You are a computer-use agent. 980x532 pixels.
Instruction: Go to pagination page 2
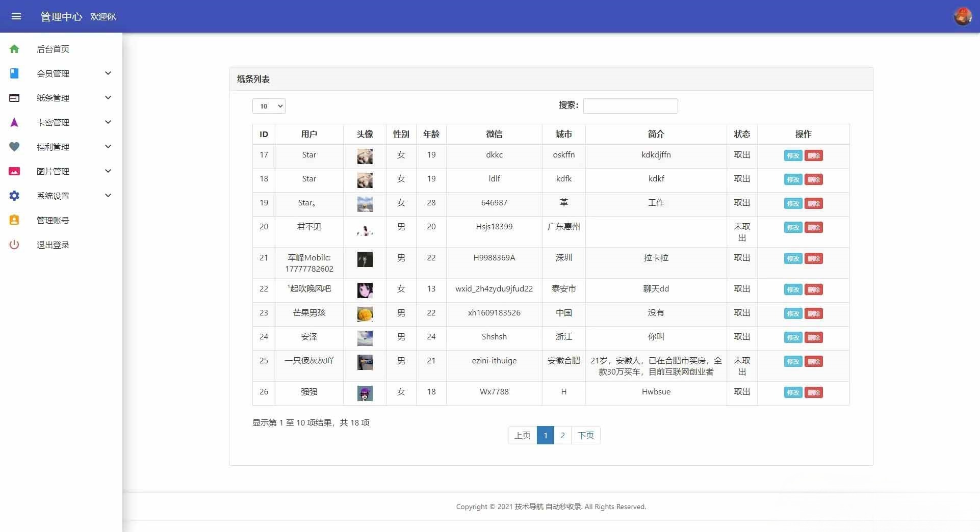pos(562,435)
